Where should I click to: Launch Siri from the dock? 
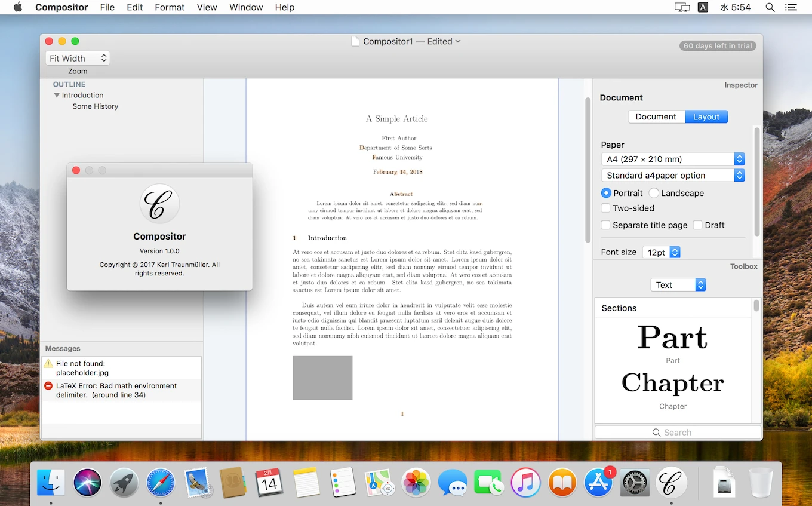point(88,482)
